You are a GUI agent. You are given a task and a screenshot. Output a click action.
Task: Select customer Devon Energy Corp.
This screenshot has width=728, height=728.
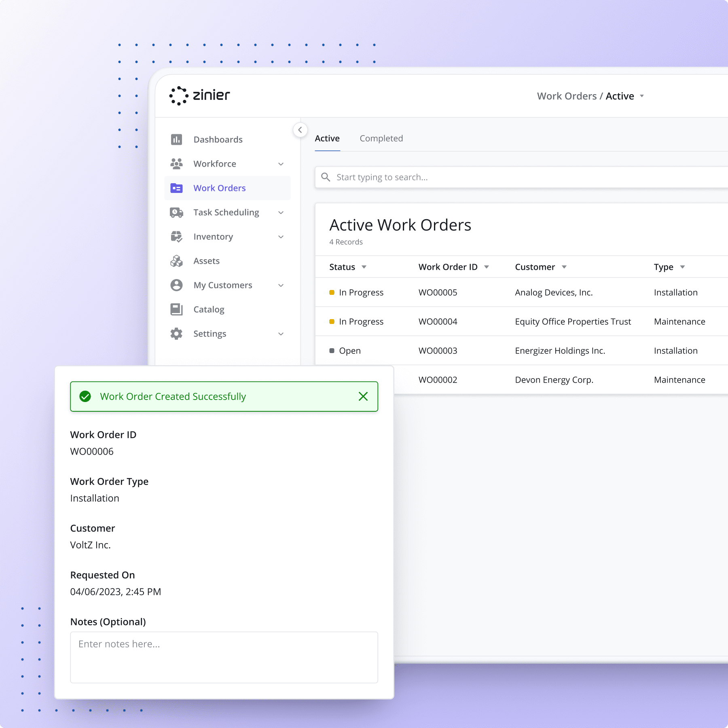pyautogui.click(x=554, y=380)
